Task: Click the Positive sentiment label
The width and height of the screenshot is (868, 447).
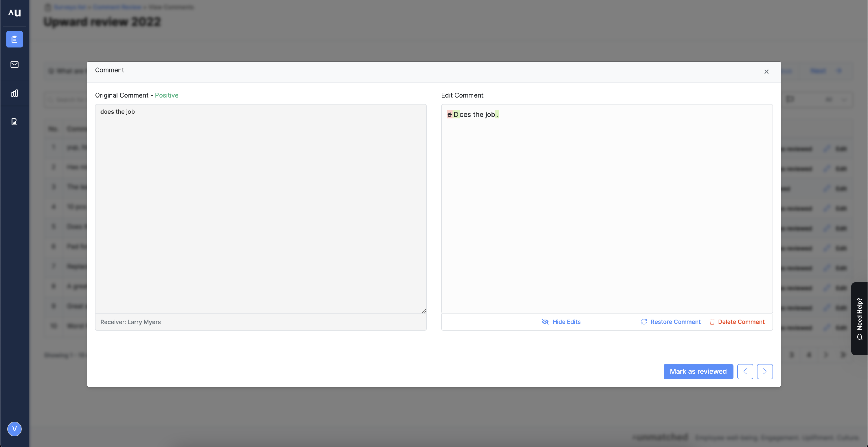Action: pyautogui.click(x=166, y=95)
